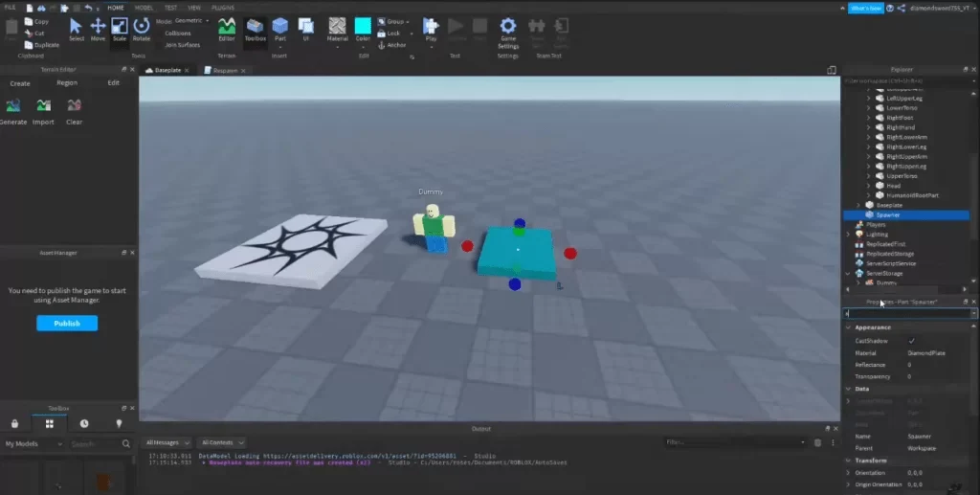Click the Clear terrain icon
The image size is (980, 495).
tap(74, 105)
